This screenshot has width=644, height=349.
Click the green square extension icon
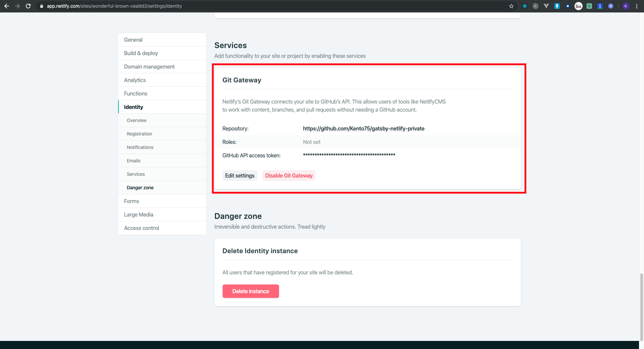589,6
